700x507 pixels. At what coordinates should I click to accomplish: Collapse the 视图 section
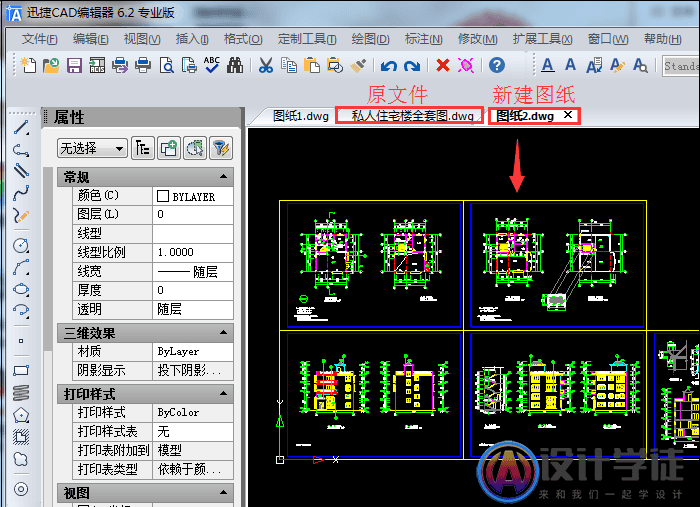[x=224, y=493]
